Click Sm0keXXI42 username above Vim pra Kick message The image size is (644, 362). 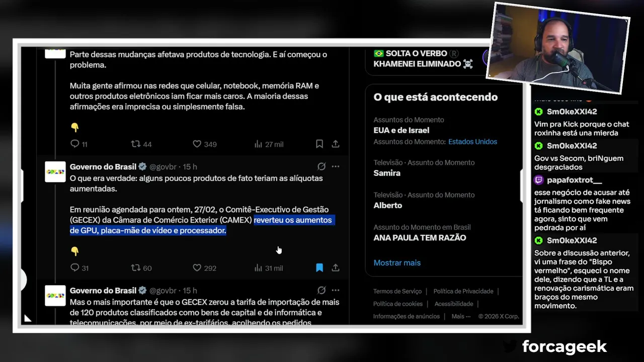point(572,112)
